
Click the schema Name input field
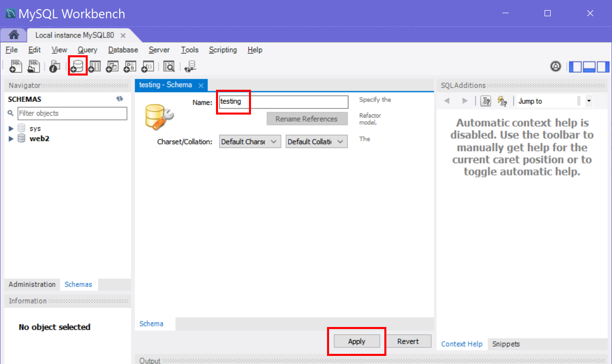[283, 102]
